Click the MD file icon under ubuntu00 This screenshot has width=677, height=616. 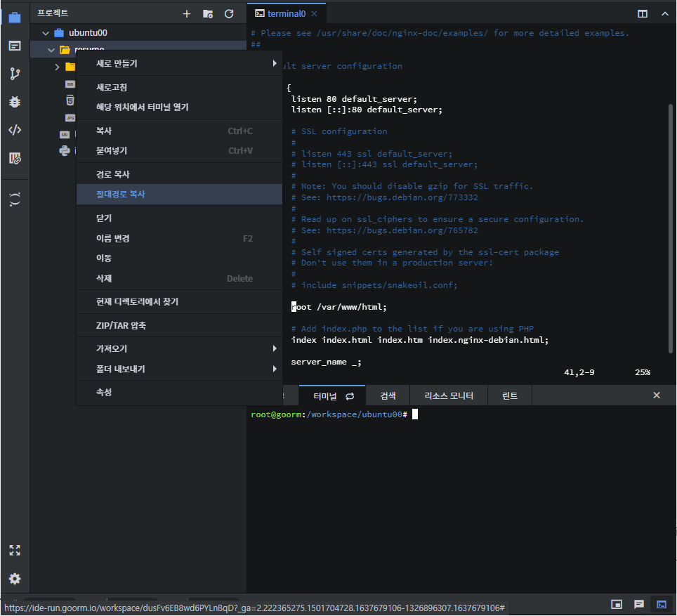pos(65,135)
